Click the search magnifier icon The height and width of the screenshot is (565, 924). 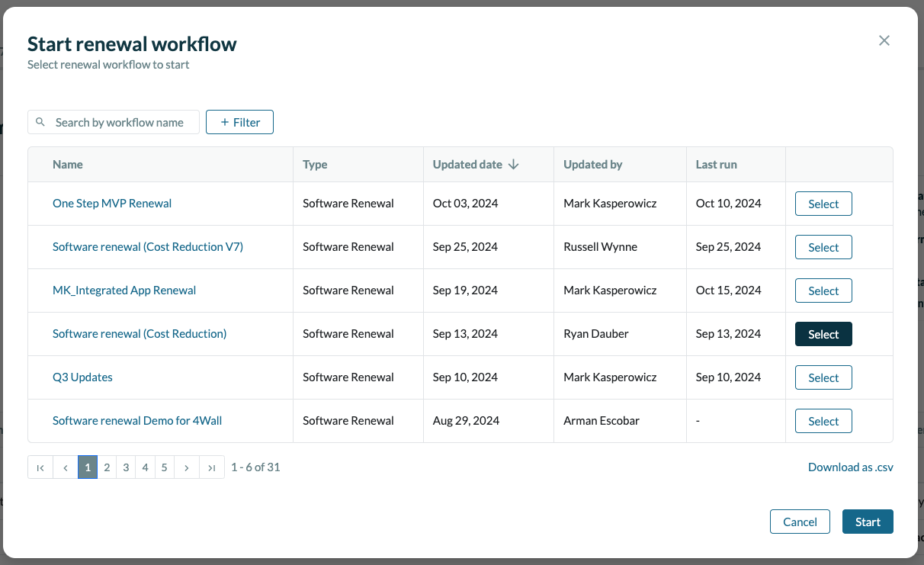pos(41,122)
